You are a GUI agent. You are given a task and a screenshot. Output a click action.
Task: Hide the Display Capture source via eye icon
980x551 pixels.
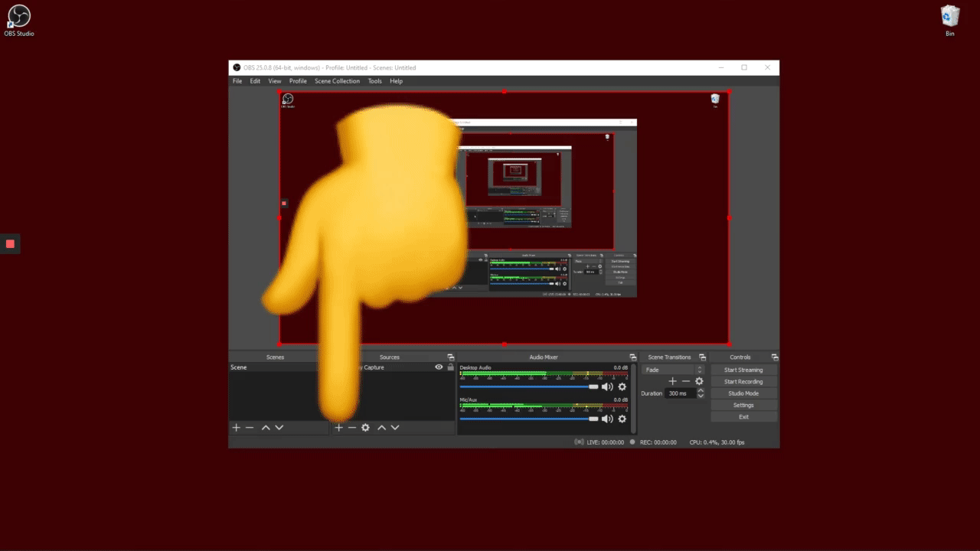click(439, 367)
